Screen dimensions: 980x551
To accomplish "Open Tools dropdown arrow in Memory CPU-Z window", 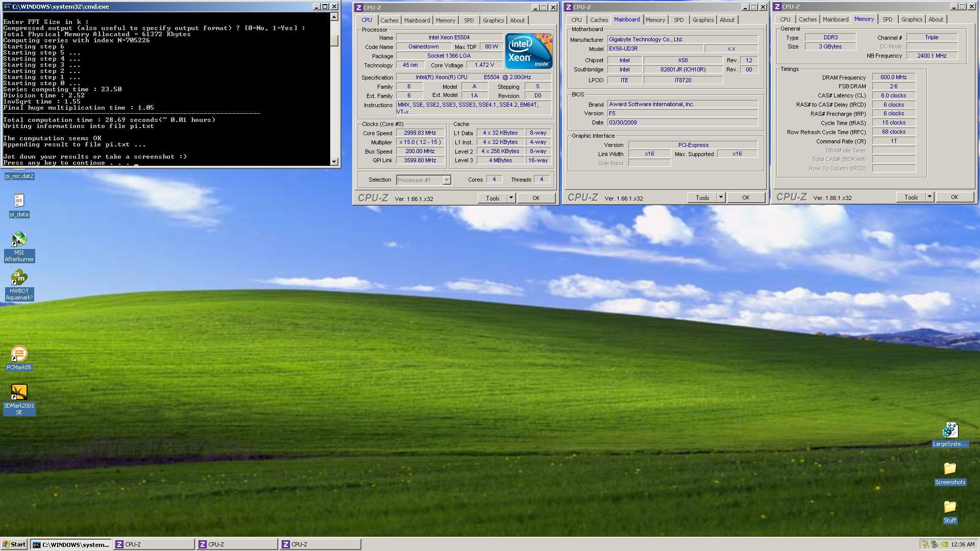I will tap(929, 197).
